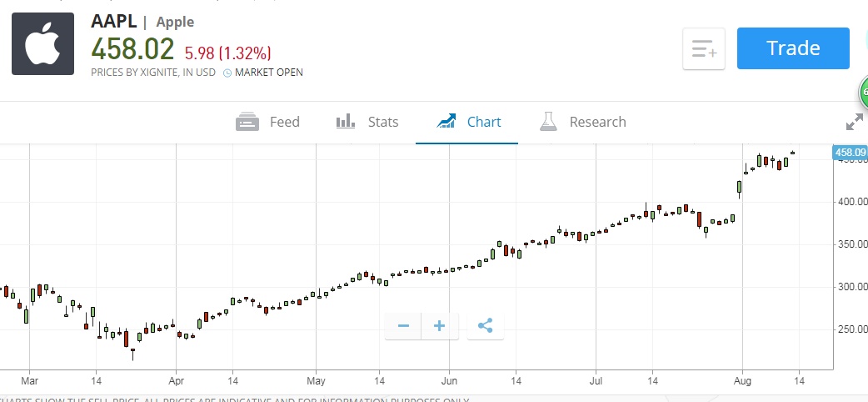Zoom out chart with minus button
868x402 pixels.
pos(403,326)
